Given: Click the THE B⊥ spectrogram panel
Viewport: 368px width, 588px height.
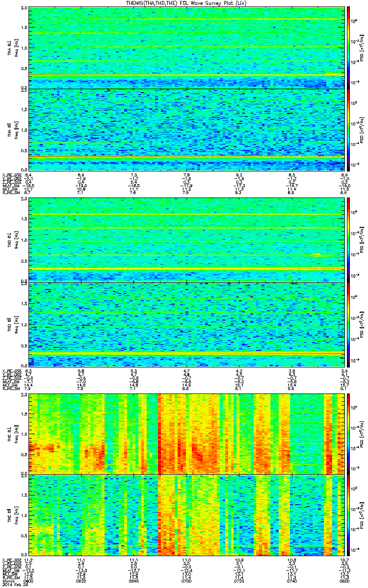Looking at the screenshot, I should tap(187, 433).
